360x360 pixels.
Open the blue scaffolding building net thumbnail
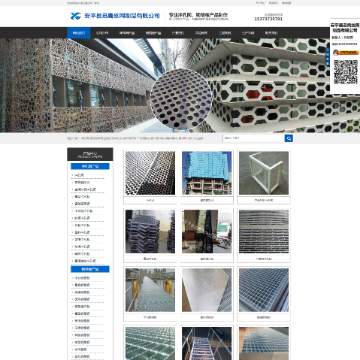coord(207,173)
